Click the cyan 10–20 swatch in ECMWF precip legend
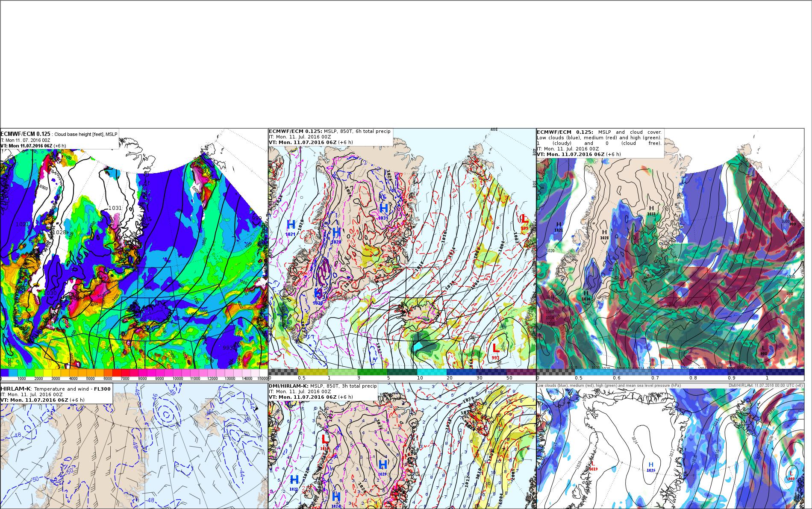 click(431, 372)
